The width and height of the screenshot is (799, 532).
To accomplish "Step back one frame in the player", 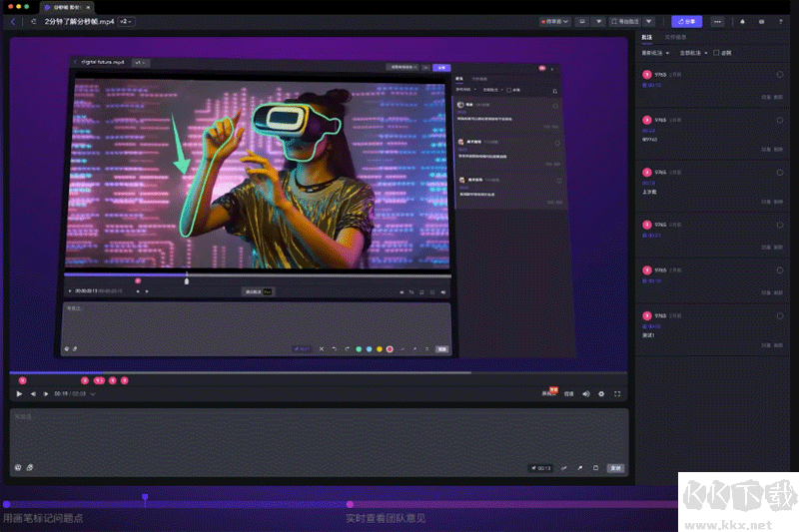I will [33, 394].
